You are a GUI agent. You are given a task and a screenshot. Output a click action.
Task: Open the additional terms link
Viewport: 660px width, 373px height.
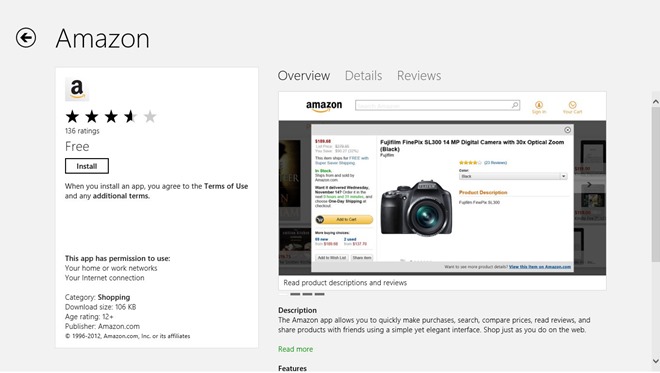pyautogui.click(x=121, y=196)
